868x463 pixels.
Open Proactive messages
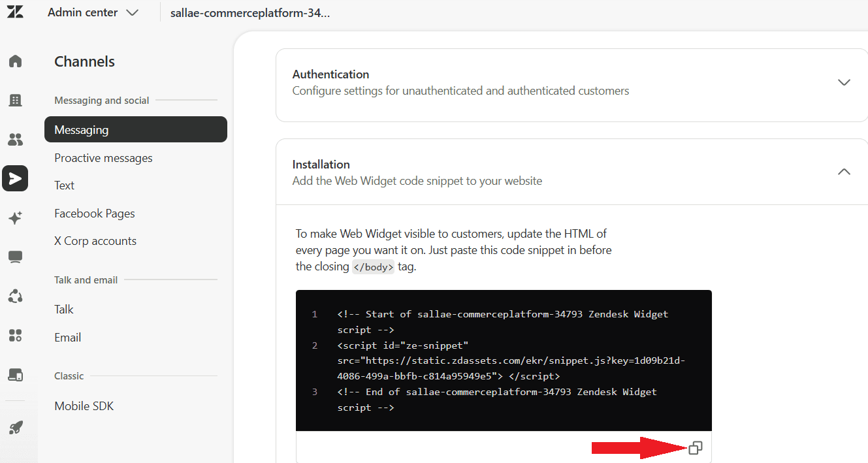click(x=103, y=158)
